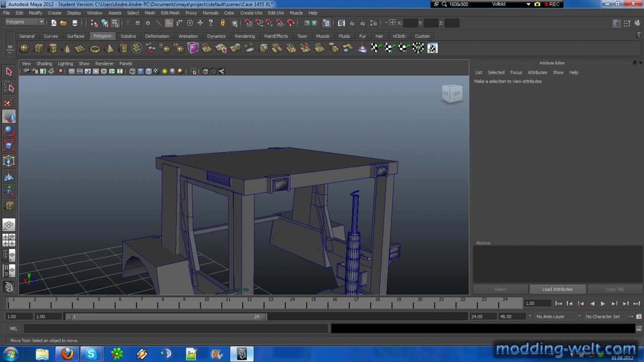Switch to the Surfaces shelf tab
644x362 pixels.
76,36
